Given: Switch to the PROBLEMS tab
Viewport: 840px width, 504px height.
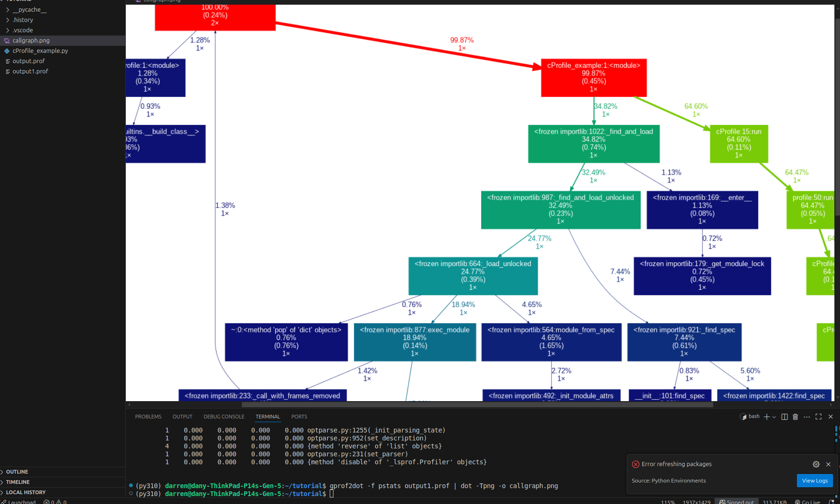Looking at the screenshot, I should coord(148,417).
